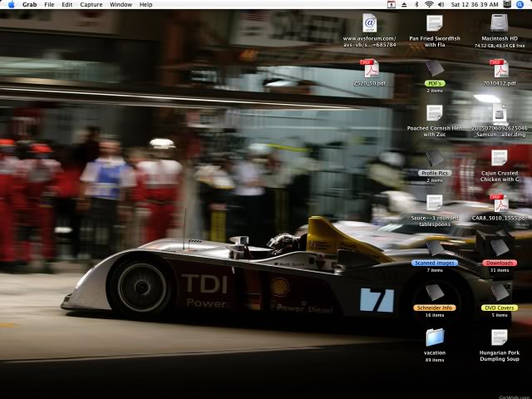
Task: Open the Apple menu
Action: [x=11, y=4]
